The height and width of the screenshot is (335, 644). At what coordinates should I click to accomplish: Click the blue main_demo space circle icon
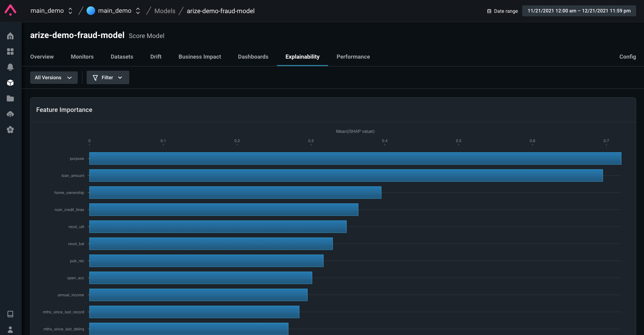click(x=91, y=11)
